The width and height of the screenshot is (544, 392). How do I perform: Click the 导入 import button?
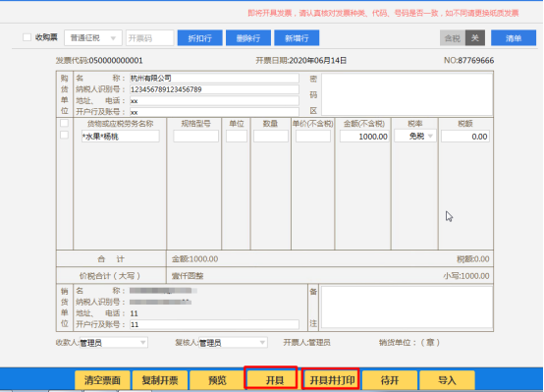pyautogui.click(x=447, y=380)
